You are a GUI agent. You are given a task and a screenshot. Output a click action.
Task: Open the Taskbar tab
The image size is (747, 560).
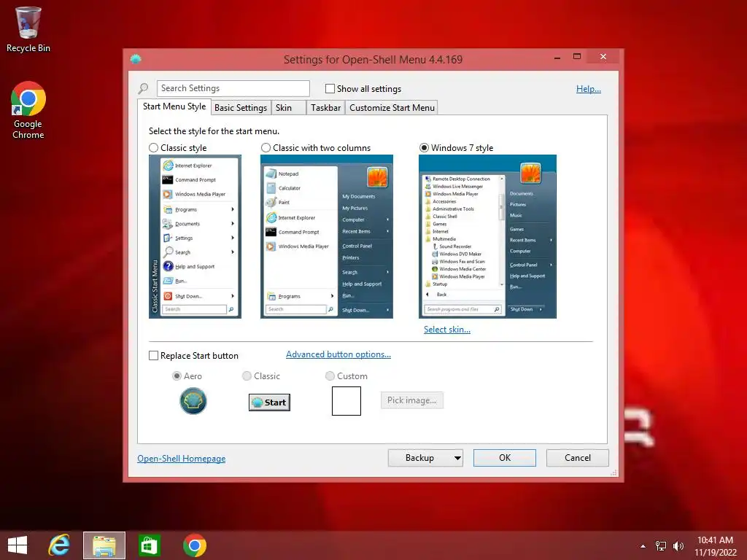[326, 108]
